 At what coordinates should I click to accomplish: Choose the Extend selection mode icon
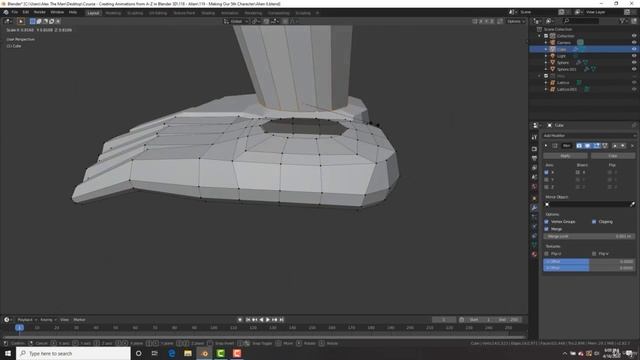point(39,21)
